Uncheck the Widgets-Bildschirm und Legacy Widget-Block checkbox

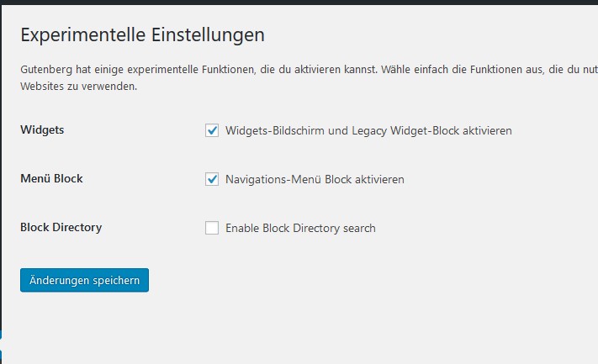point(212,130)
